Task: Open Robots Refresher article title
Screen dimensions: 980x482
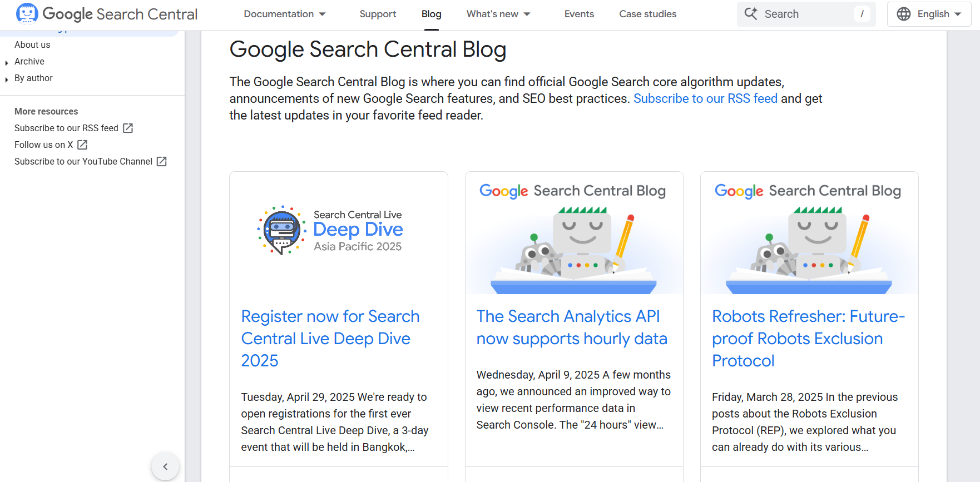Action: 808,339
